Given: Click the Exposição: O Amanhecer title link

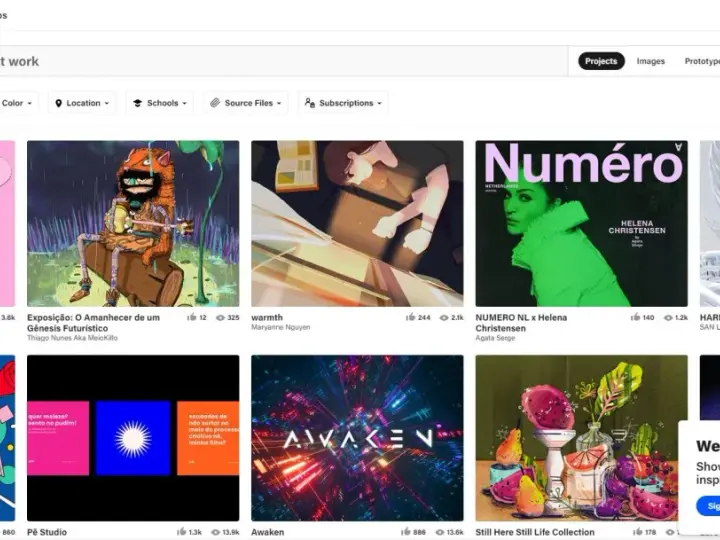Looking at the screenshot, I should point(93,323).
